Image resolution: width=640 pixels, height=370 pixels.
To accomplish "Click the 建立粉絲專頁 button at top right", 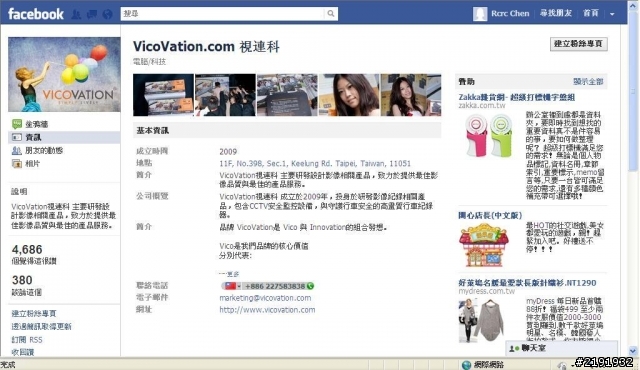I will (578, 44).
